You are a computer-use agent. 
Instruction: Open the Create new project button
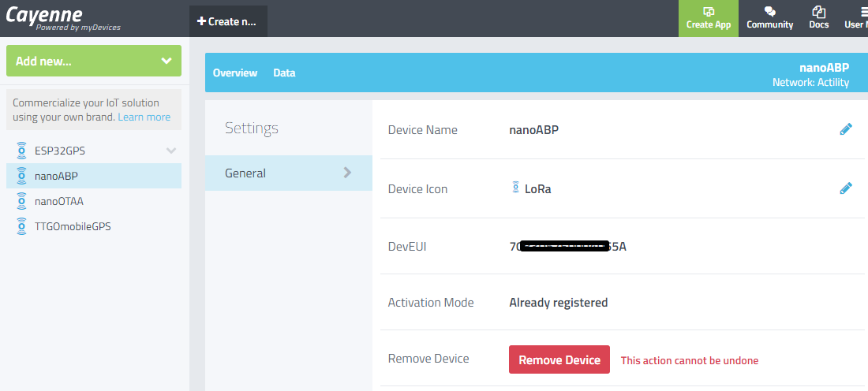point(228,21)
